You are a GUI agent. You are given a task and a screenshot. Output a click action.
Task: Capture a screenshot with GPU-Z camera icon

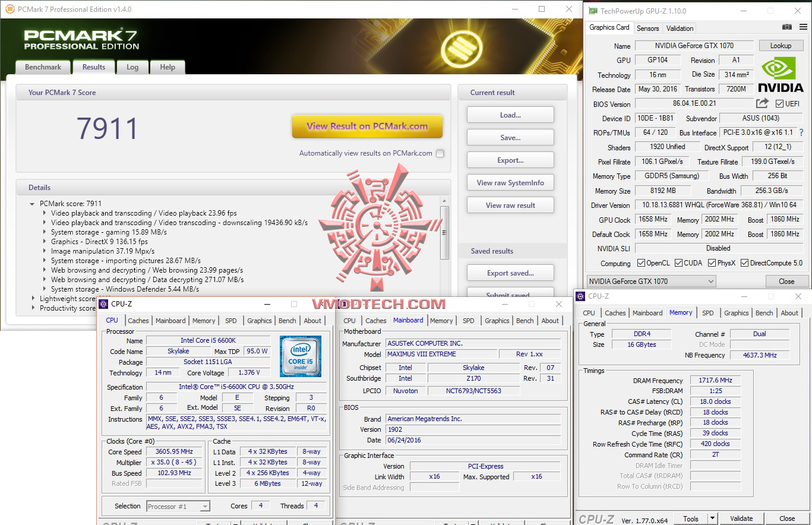pos(786,27)
